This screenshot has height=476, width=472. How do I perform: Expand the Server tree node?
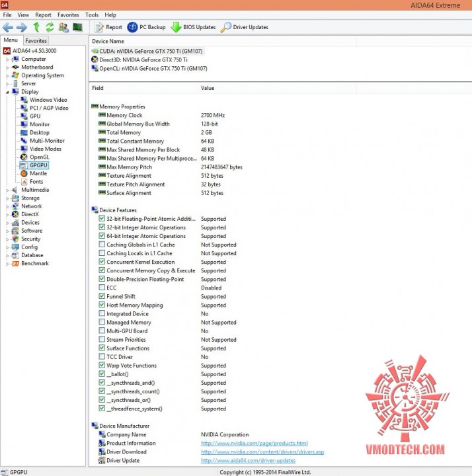point(7,84)
